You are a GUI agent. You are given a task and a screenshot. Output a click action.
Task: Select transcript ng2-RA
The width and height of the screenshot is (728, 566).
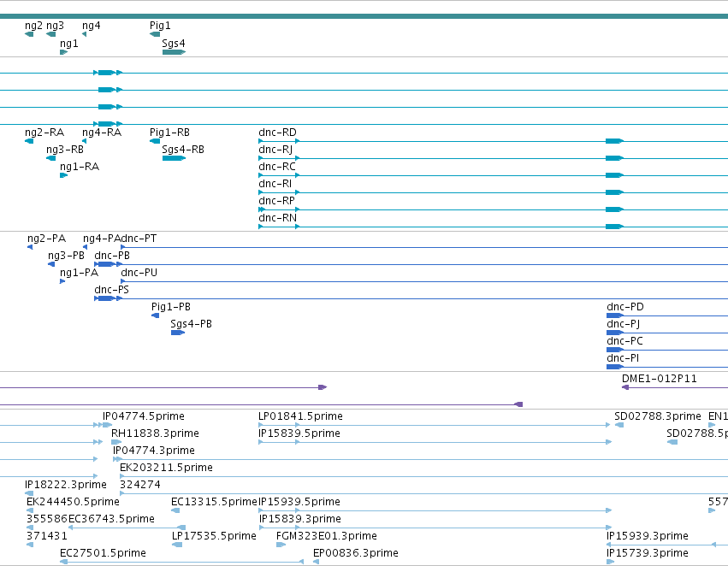point(44,133)
